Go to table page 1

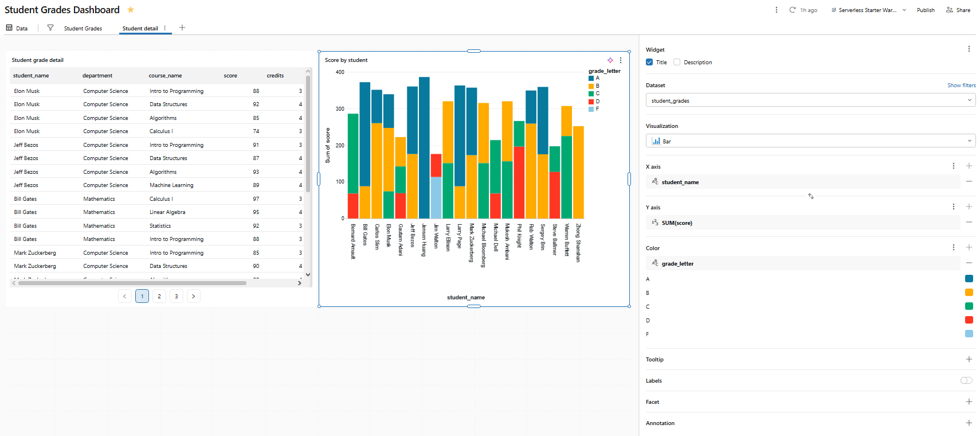(142, 296)
